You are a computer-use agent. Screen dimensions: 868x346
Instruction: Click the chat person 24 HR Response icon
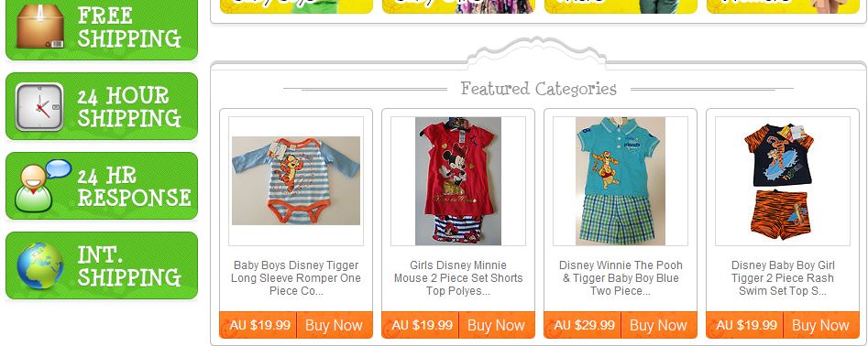[x=42, y=186]
